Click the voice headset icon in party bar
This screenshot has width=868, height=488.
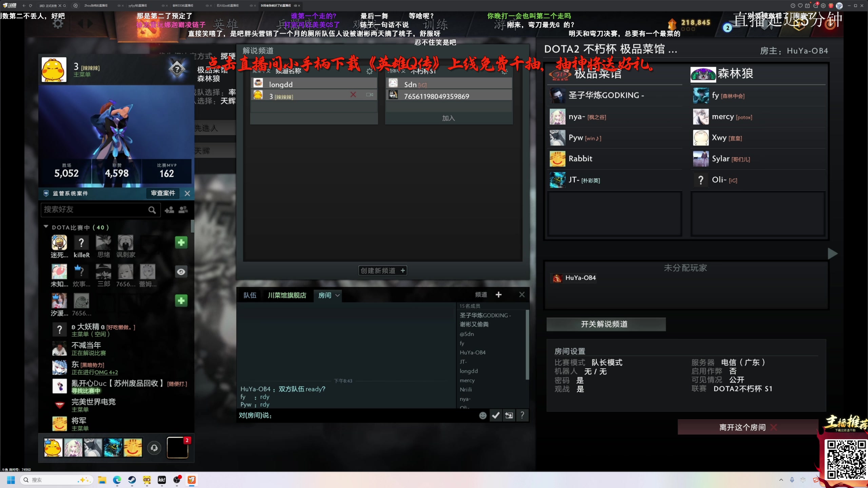pos(154,448)
